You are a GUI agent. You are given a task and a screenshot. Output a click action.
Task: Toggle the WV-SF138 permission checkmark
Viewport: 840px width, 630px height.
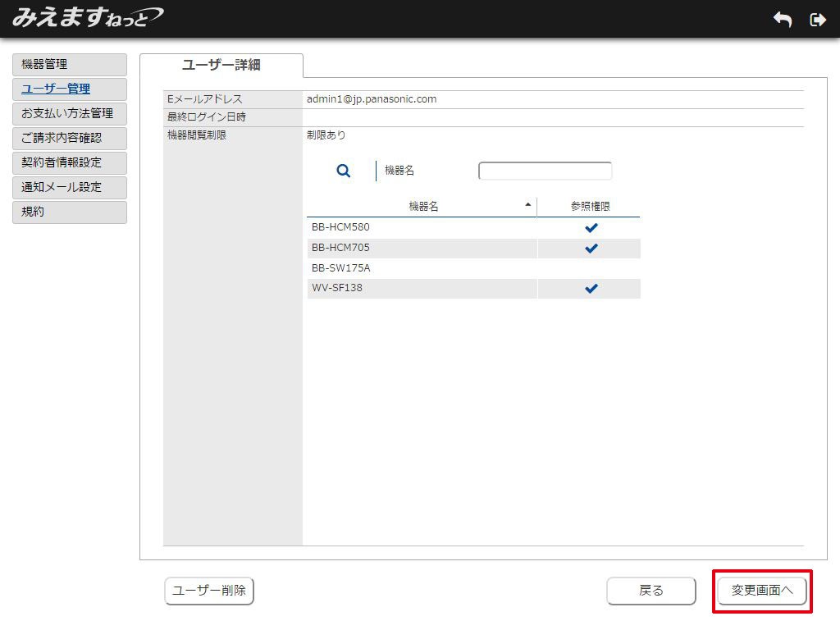pos(591,289)
